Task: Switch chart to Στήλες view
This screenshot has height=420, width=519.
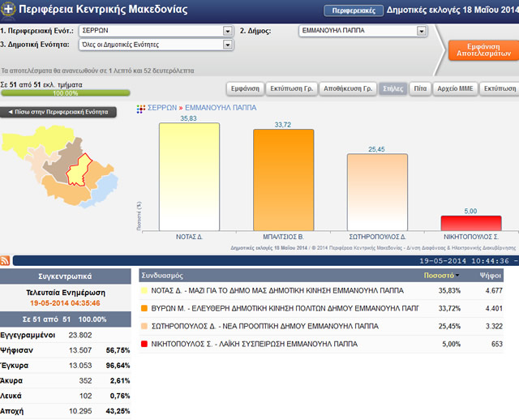Action: (x=391, y=88)
